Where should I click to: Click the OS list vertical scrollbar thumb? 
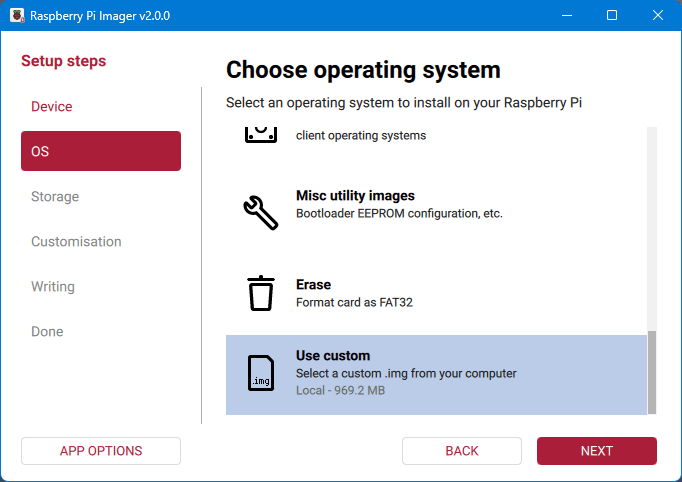point(652,371)
